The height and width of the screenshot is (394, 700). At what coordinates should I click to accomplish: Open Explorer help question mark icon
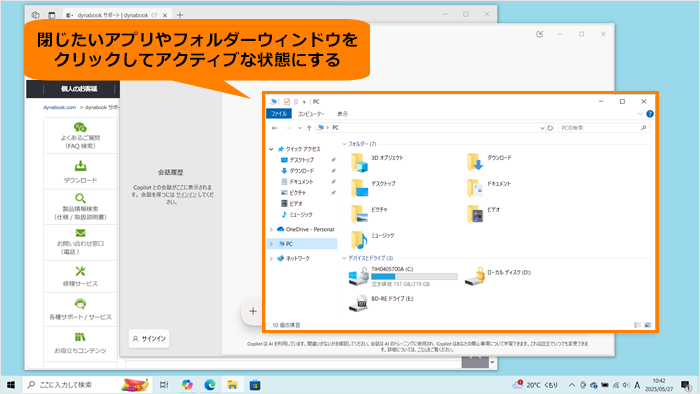click(x=650, y=114)
